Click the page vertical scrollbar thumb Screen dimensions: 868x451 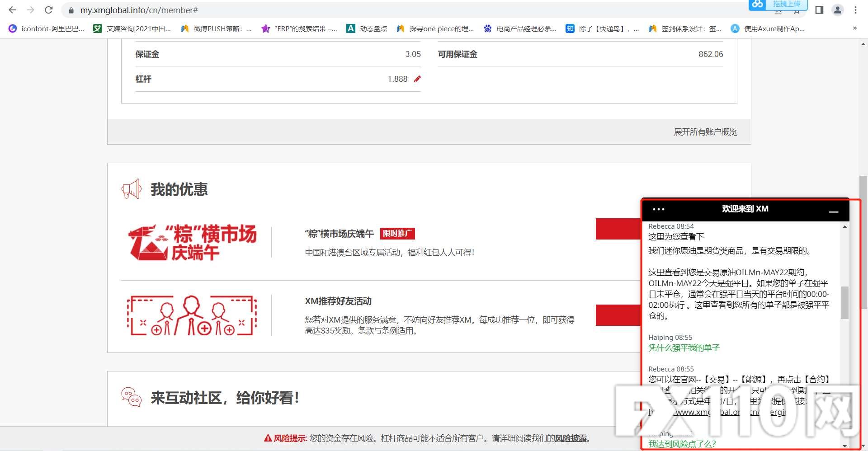(863, 242)
